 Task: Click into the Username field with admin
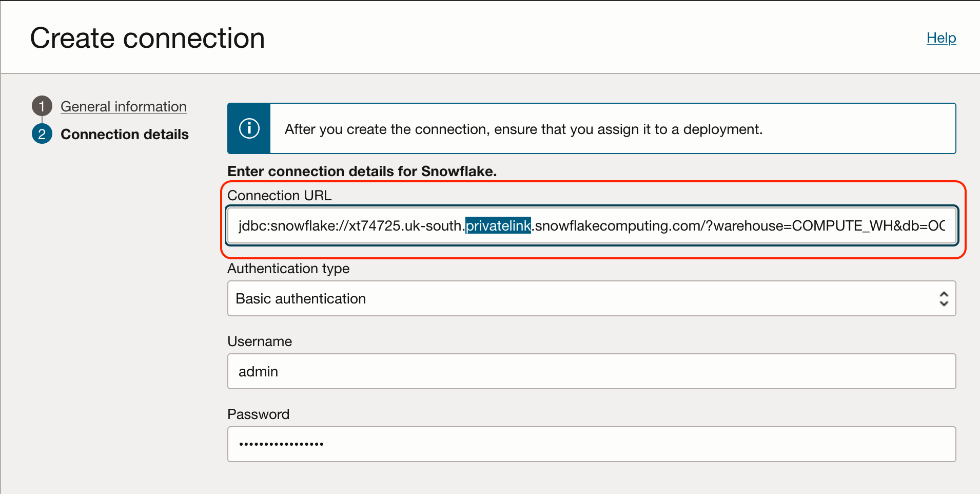point(591,371)
